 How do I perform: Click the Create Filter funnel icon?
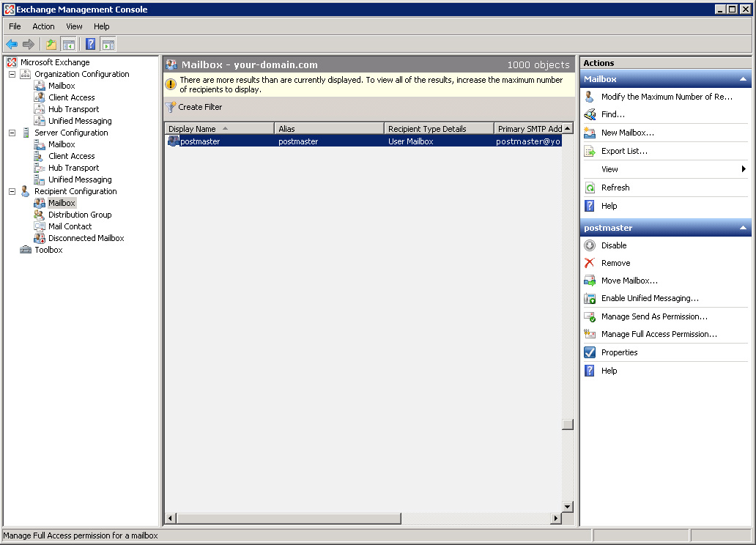coord(170,107)
